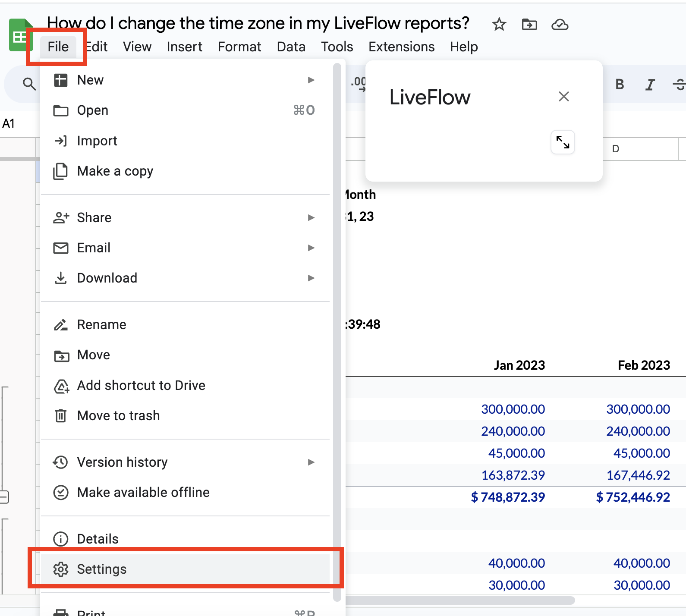Image resolution: width=686 pixels, height=616 pixels.
Task: Open the Format menu
Action: 239,47
